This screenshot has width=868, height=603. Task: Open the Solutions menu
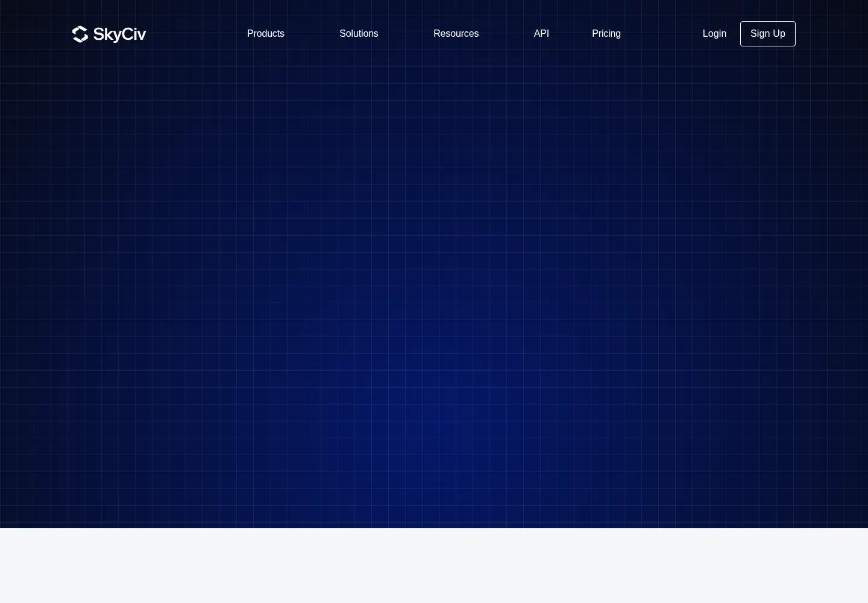point(359,34)
